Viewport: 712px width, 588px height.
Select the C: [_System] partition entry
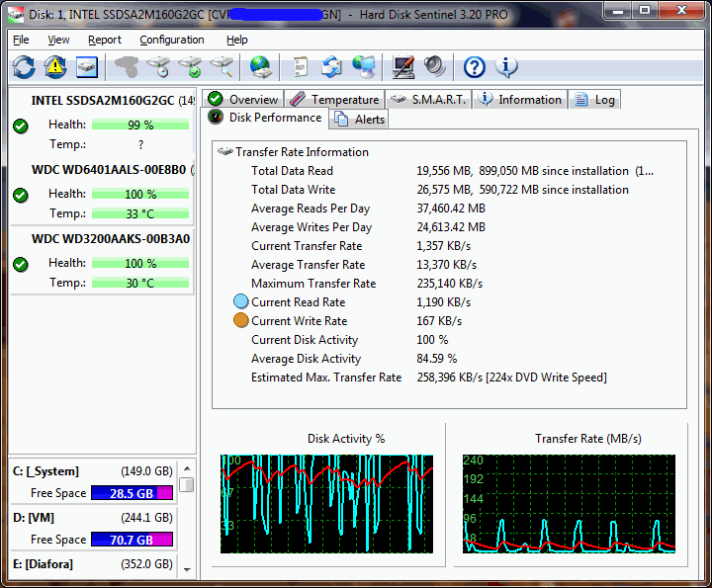(93, 482)
